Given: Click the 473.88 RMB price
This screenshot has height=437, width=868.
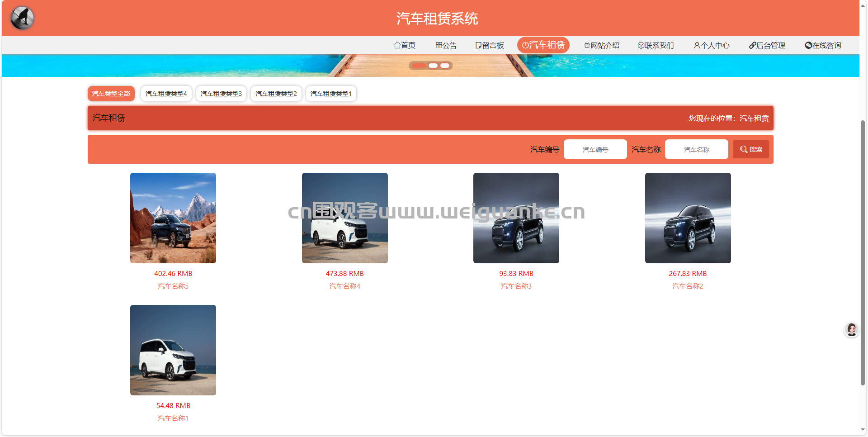Looking at the screenshot, I should point(345,274).
